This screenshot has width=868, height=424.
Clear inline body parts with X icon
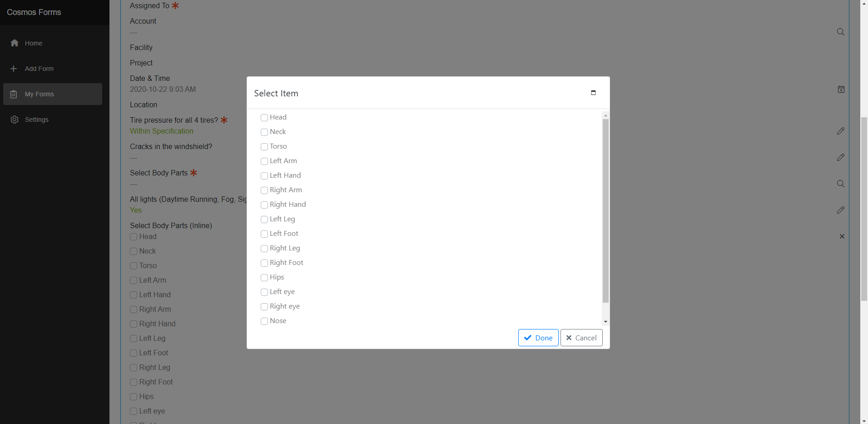(x=842, y=236)
